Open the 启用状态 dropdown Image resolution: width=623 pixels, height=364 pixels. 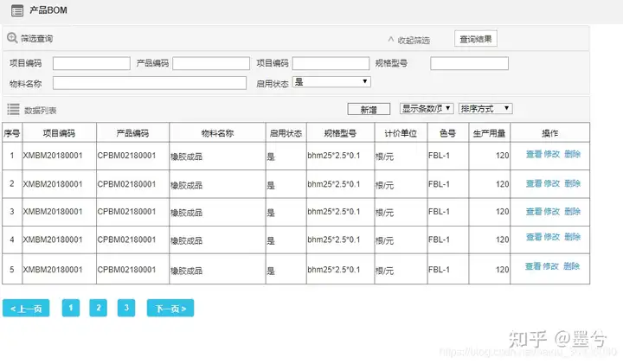click(x=331, y=82)
